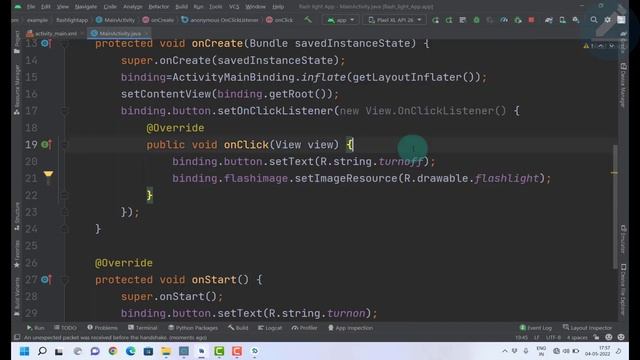Click the yellow warning stripe mark on scrollbar

(x=614, y=173)
